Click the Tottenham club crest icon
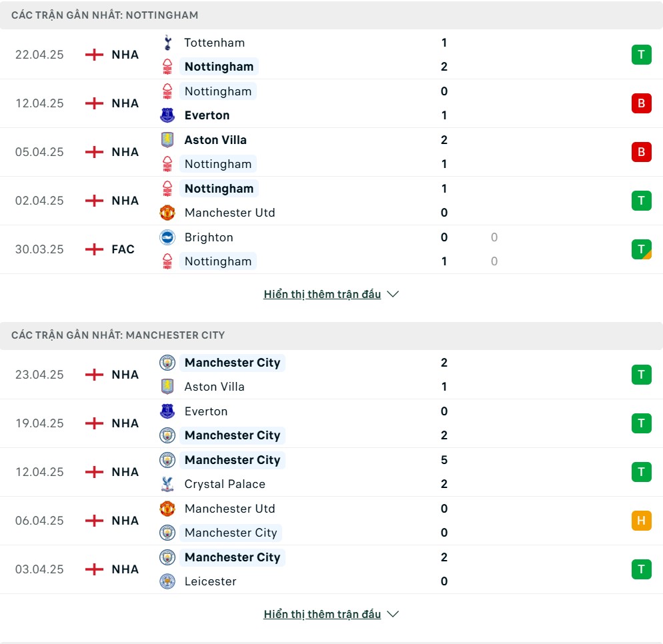663x644 pixels. 167,43
